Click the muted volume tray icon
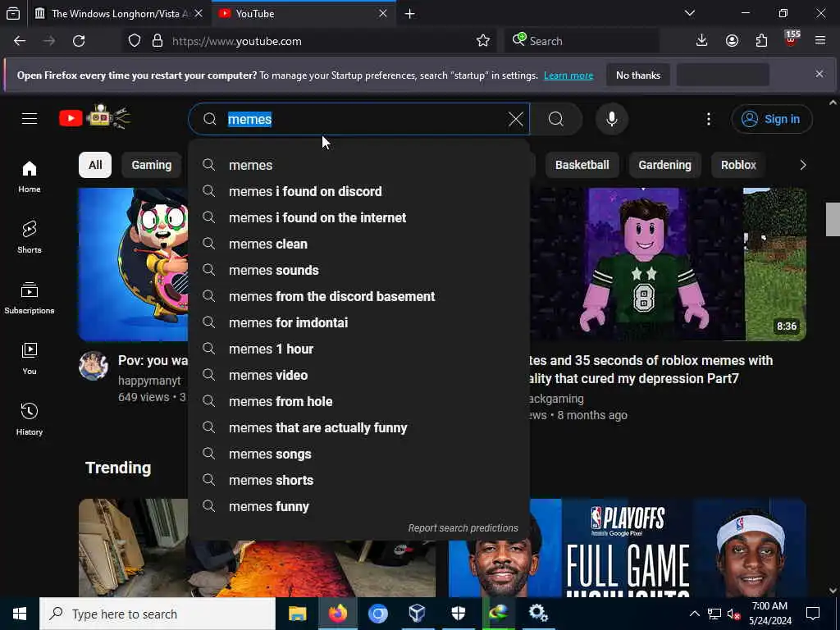840x630 pixels. click(x=733, y=614)
